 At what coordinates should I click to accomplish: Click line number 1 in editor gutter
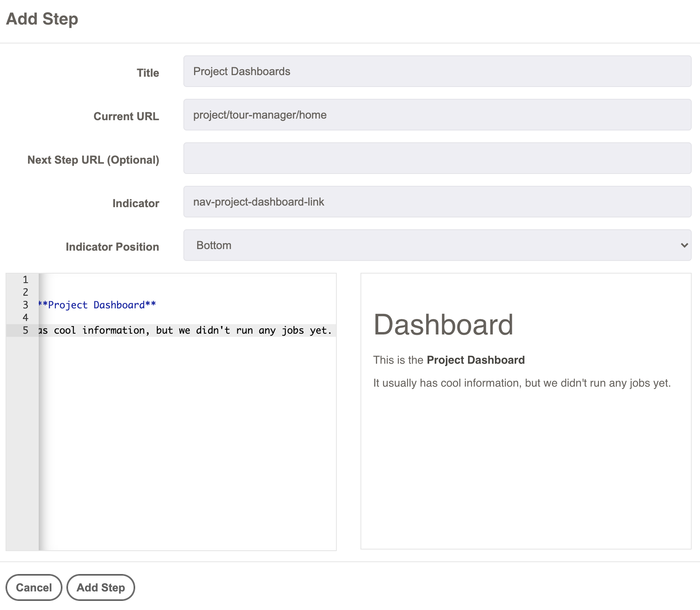click(25, 280)
